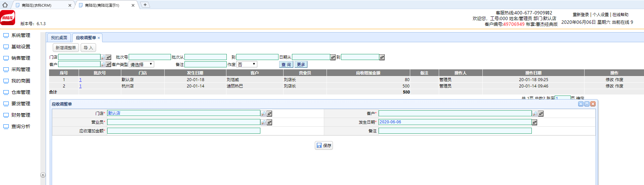
Task: Open 基础设置 sidebar menu
Action: pyautogui.click(x=21, y=47)
